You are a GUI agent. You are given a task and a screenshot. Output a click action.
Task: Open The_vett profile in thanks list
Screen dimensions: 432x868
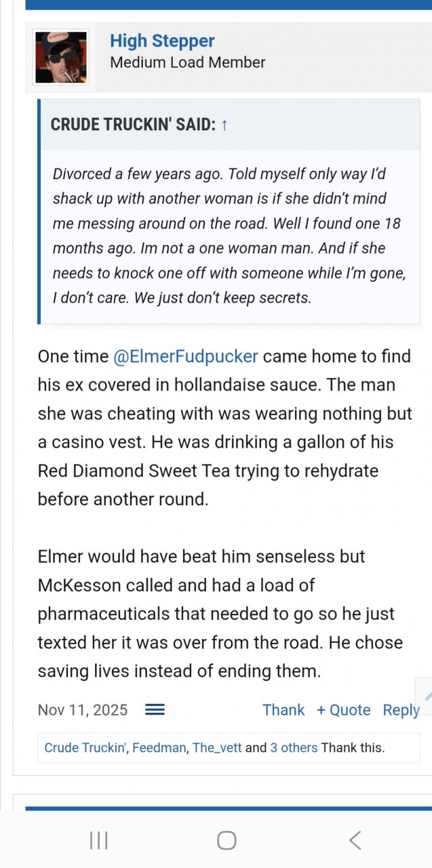(217, 748)
